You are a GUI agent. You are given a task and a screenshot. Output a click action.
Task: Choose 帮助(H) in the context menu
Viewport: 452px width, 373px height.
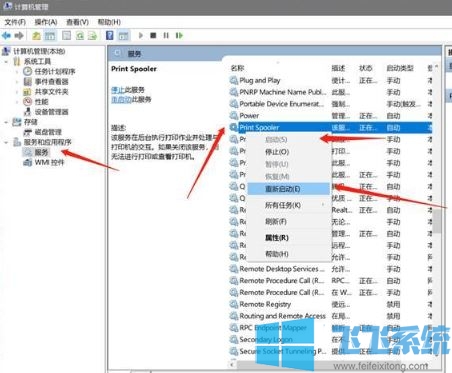tap(289, 254)
